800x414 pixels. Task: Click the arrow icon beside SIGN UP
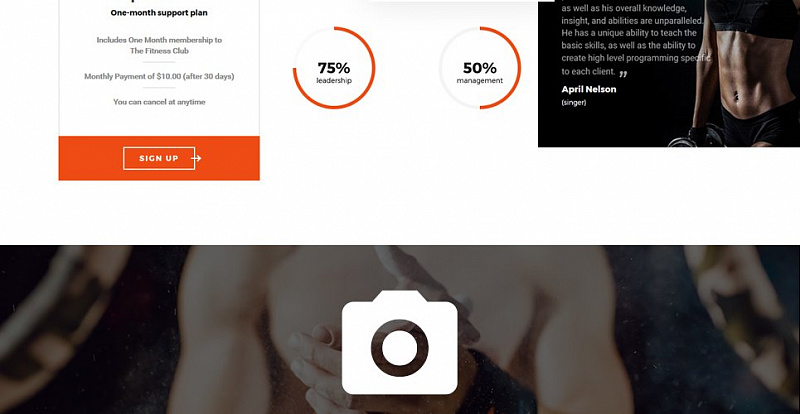point(196,158)
